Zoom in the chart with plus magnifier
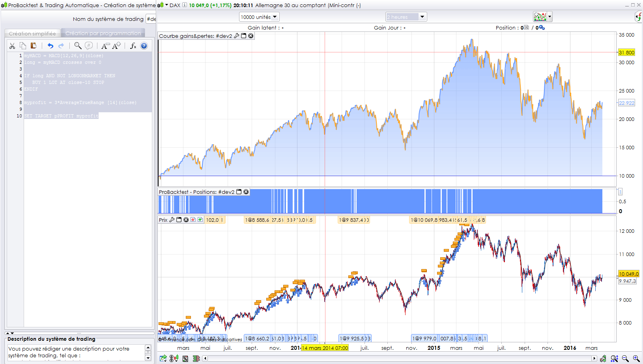Viewport: 643px width, 364px height. pyautogui.click(x=636, y=358)
